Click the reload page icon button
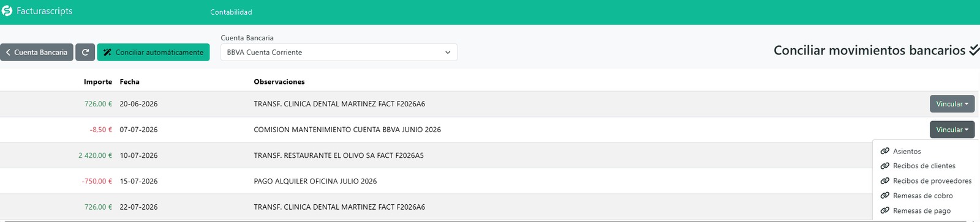The width and height of the screenshot is (980, 222). (x=85, y=53)
